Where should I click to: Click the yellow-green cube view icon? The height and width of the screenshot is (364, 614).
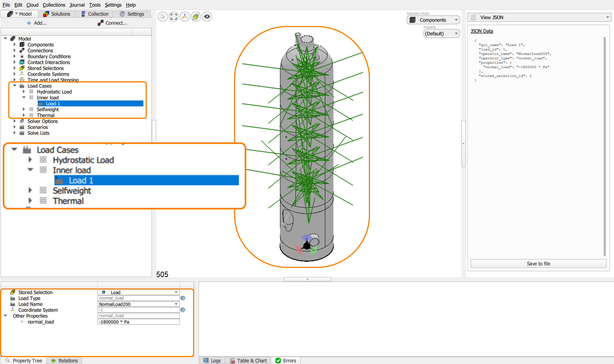tap(196, 17)
